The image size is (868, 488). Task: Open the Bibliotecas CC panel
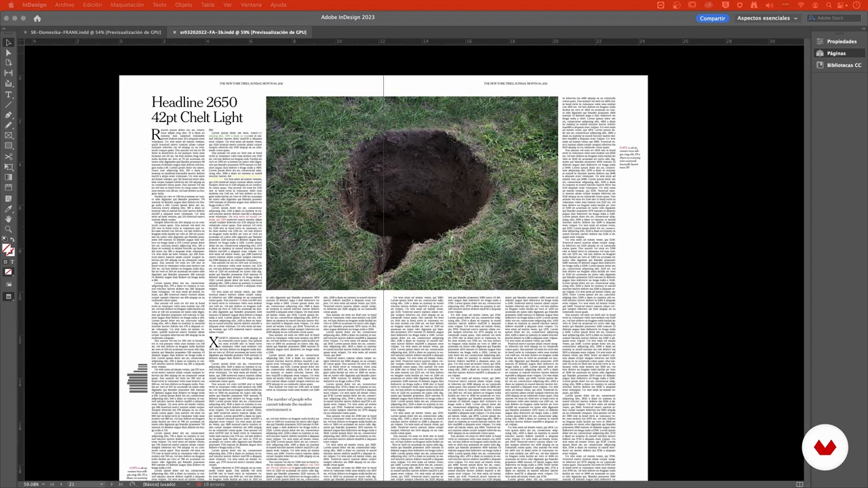point(840,65)
